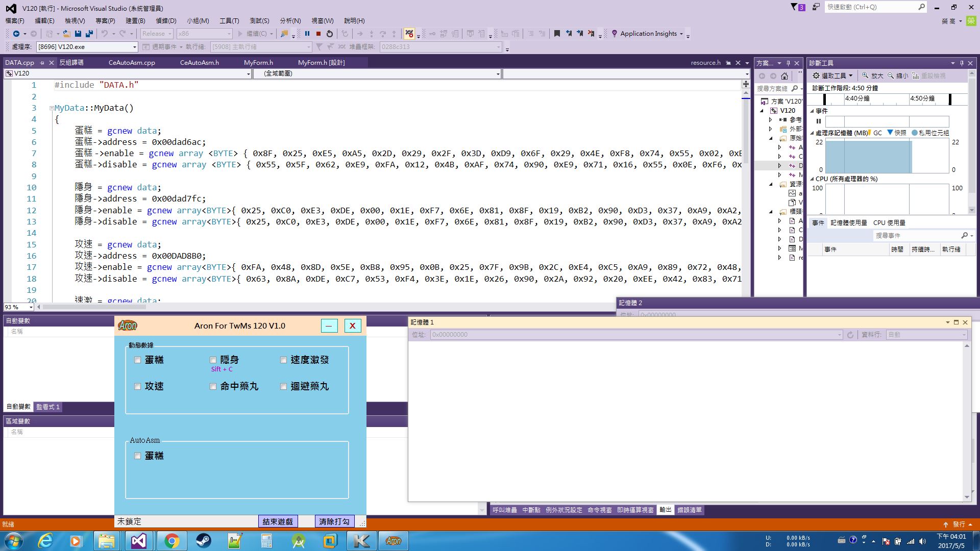Screen dimensions: 980x551
Task: Switch to the 監看式 1 tab
Action: coord(48,407)
